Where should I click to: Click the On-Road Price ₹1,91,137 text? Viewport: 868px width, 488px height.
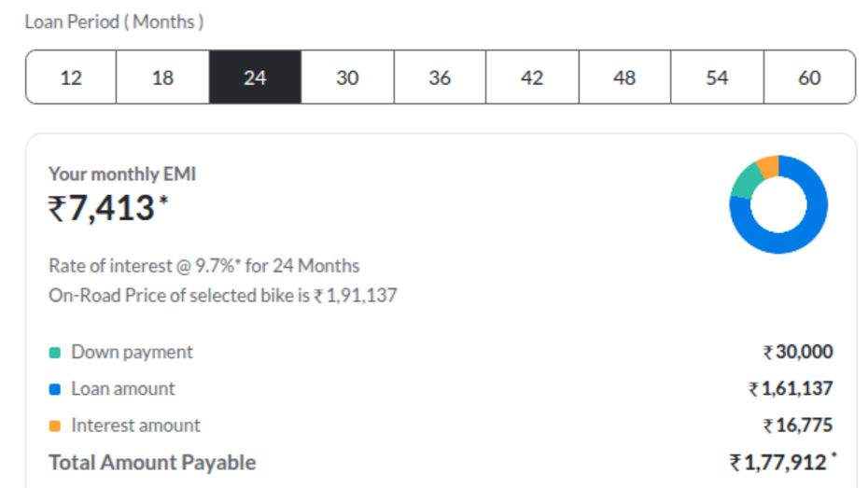click(356, 296)
